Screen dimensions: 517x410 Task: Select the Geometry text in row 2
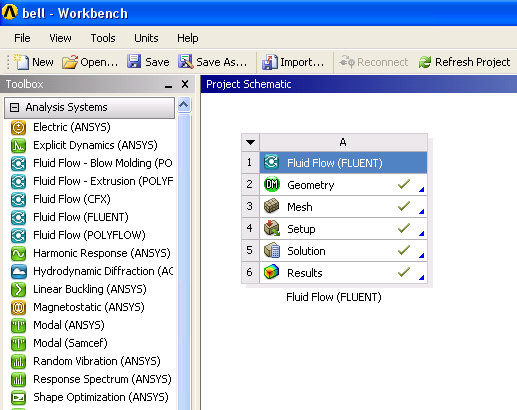coord(311,185)
